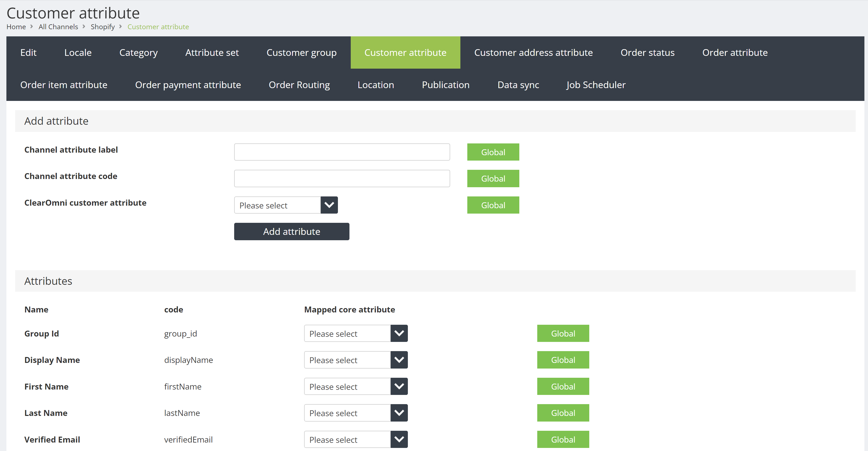Expand mapped attribute dropdown for Group Id
The width and height of the screenshot is (868, 451).
pyautogui.click(x=356, y=333)
